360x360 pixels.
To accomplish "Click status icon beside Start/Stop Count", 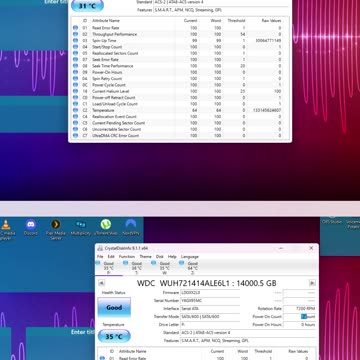I will 75,47.
